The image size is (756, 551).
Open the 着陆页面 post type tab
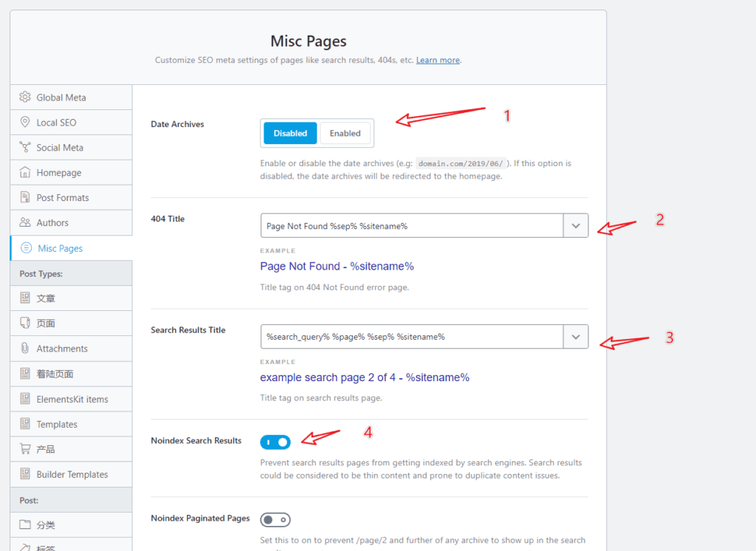72,374
